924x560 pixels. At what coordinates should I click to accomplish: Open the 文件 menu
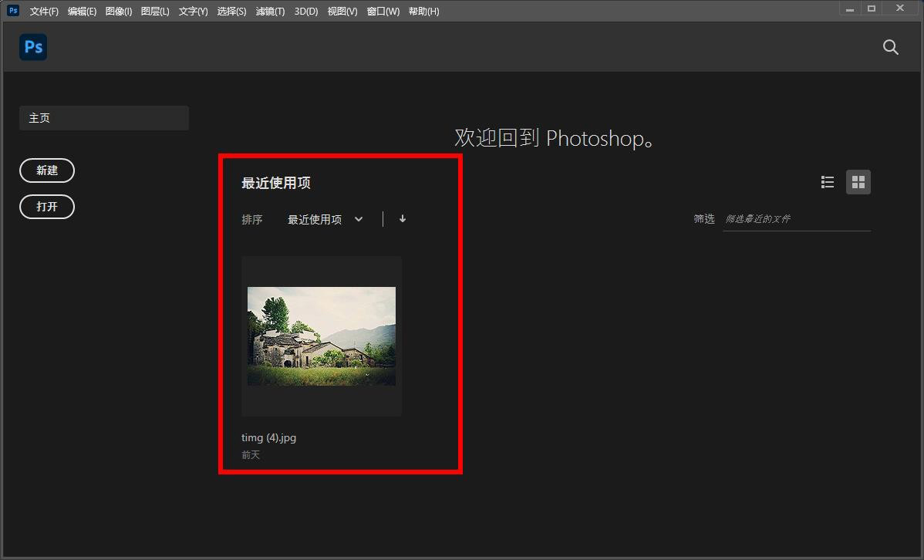[43, 11]
